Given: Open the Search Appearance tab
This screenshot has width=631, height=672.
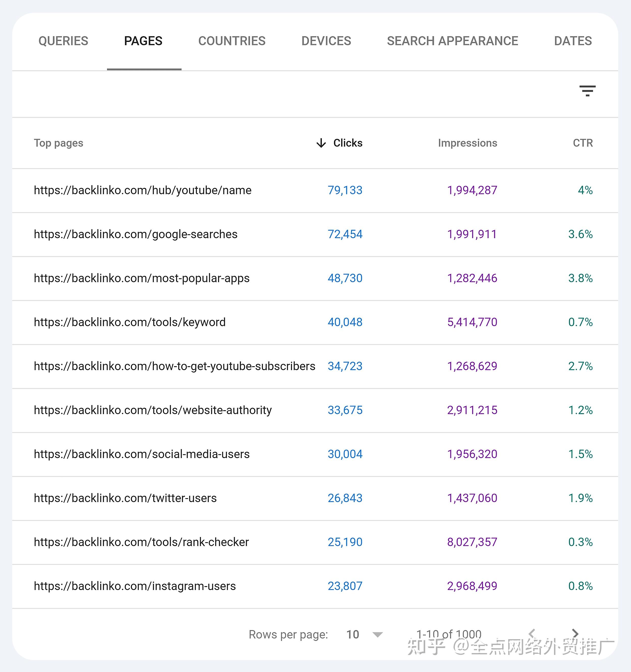Looking at the screenshot, I should [x=452, y=41].
